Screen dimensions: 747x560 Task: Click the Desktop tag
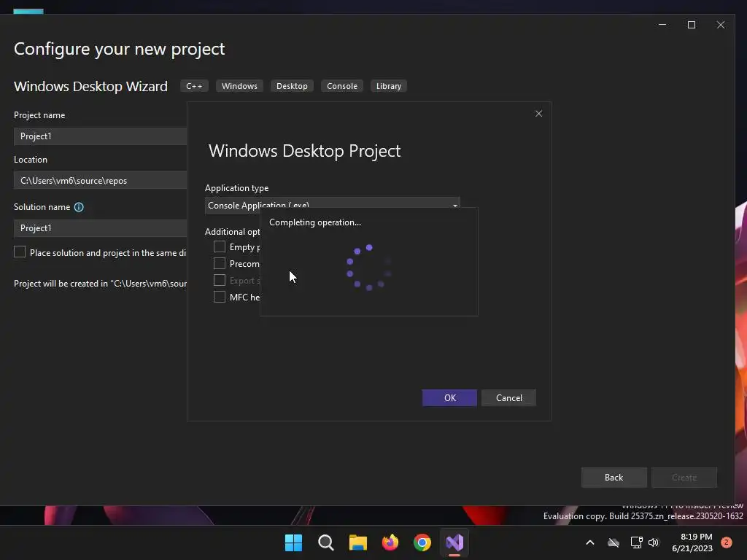coord(292,86)
